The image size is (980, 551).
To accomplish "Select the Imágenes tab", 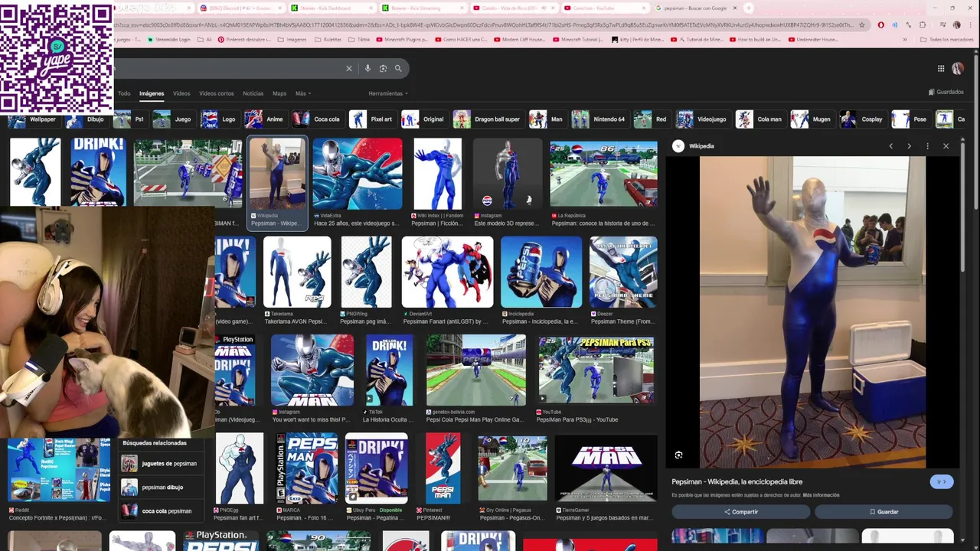I will point(152,93).
